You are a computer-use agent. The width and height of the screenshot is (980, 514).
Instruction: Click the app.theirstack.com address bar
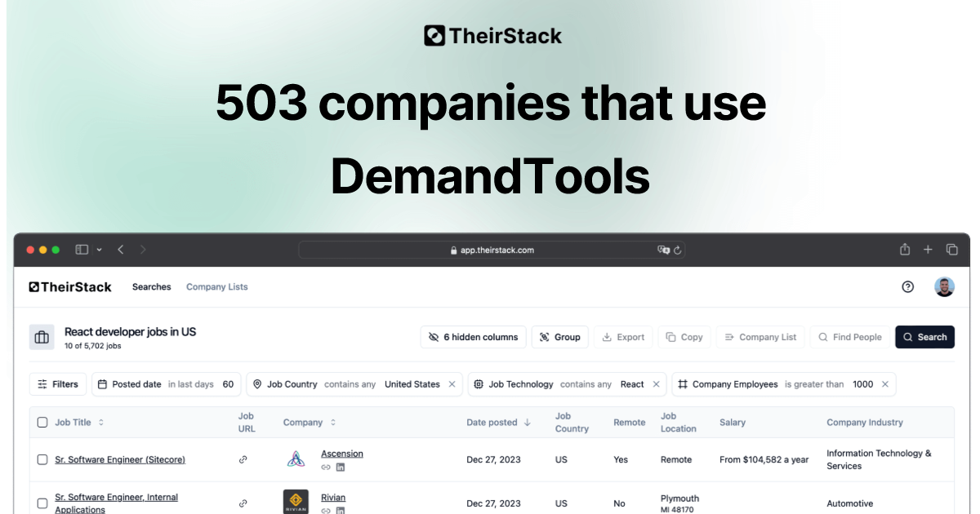(492, 250)
